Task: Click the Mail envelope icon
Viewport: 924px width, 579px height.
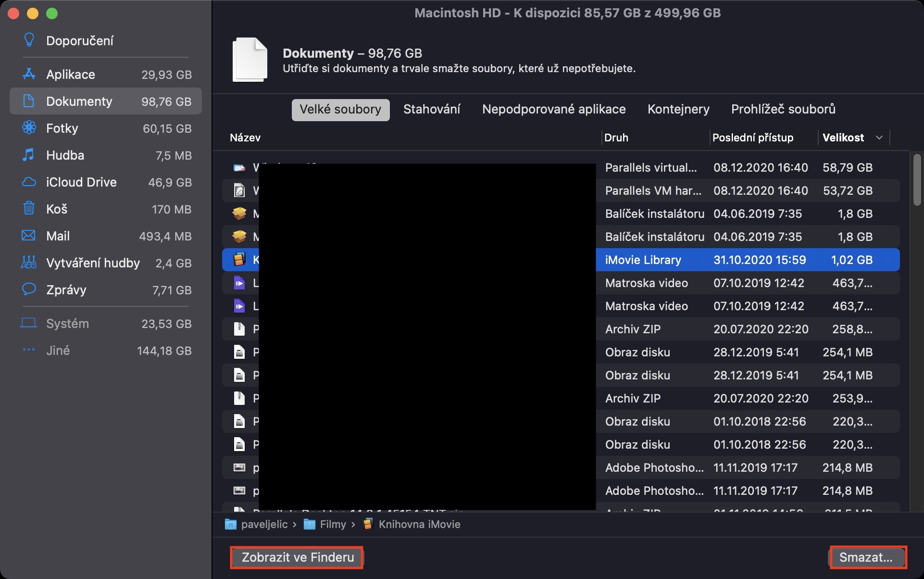Action: point(29,236)
